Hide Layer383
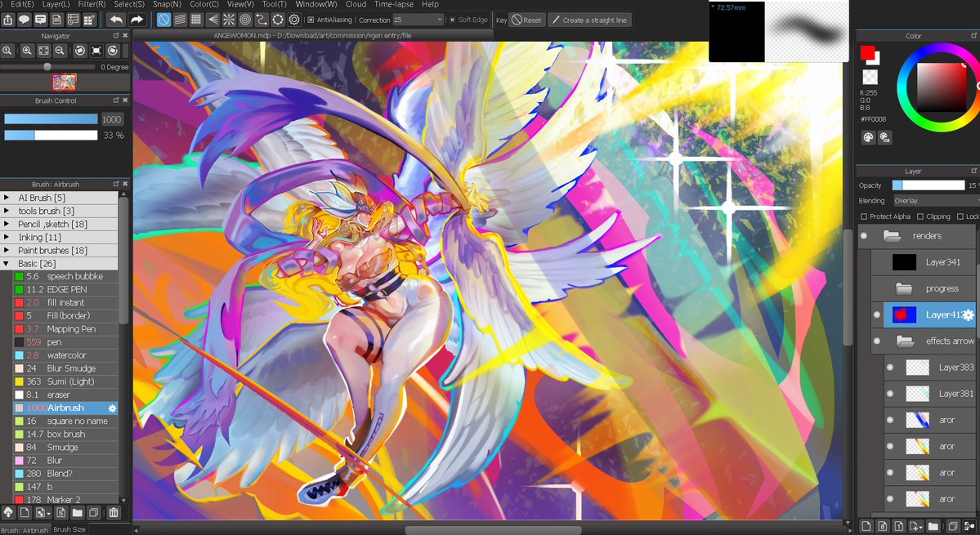Viewport: 980px width, 535px height. click(x=890, y=368)
